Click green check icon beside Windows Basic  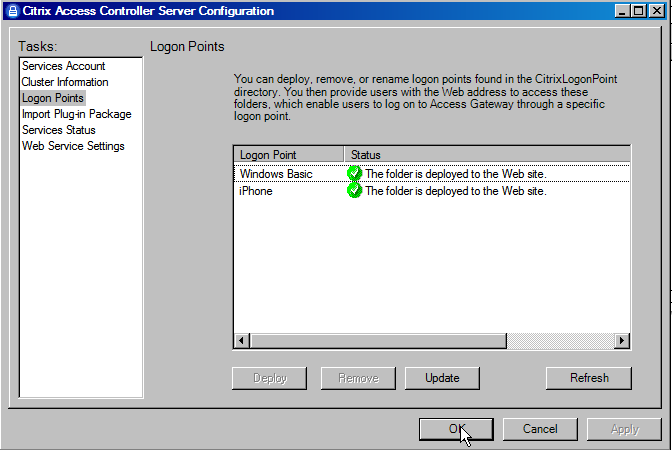pos(354,174)
